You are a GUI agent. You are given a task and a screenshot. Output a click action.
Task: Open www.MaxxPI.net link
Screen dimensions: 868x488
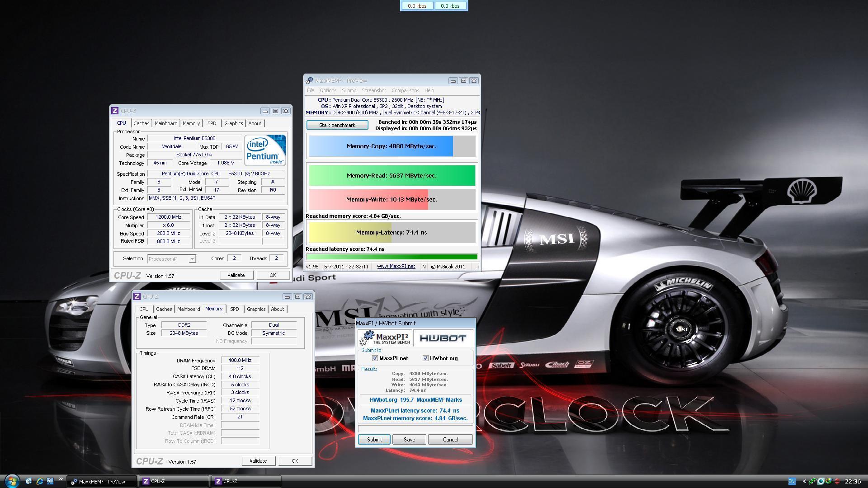coord(396,267)
